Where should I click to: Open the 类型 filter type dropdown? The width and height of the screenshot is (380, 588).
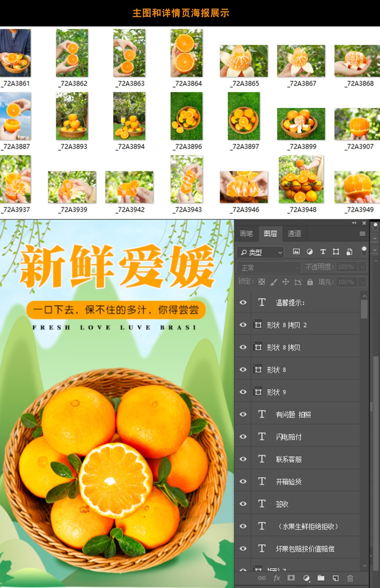click(x=261, y=252)
